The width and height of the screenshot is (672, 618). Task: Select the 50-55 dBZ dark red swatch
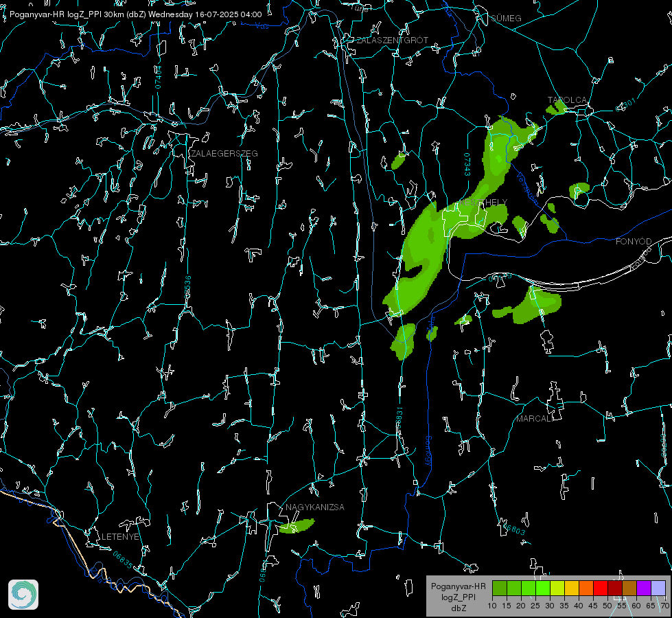(x=615, y=588)
